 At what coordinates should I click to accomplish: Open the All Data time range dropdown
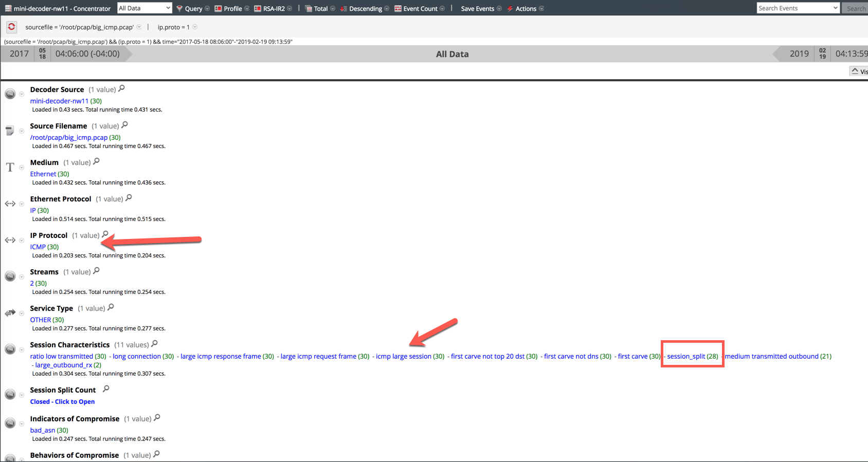pyautogui.click(x=144, y=8)
